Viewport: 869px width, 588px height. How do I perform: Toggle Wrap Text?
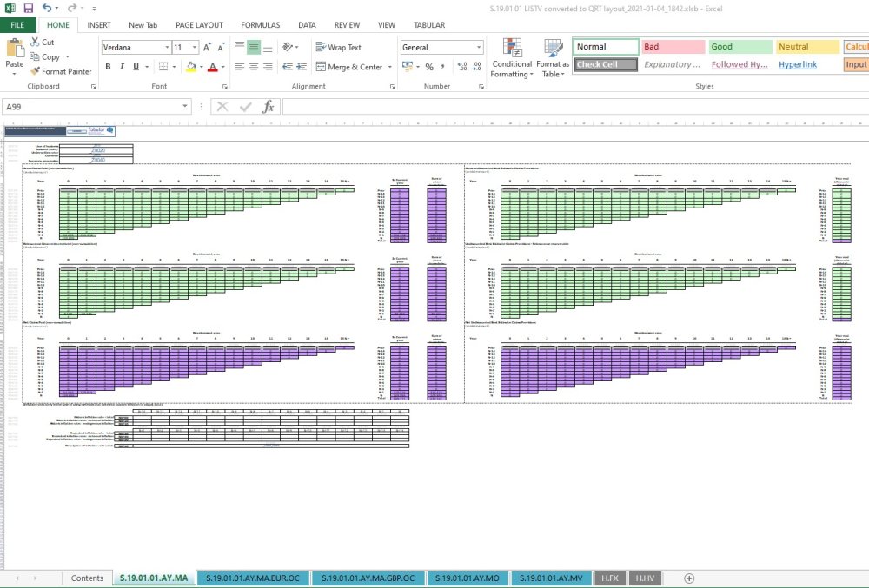pos(339,47)
